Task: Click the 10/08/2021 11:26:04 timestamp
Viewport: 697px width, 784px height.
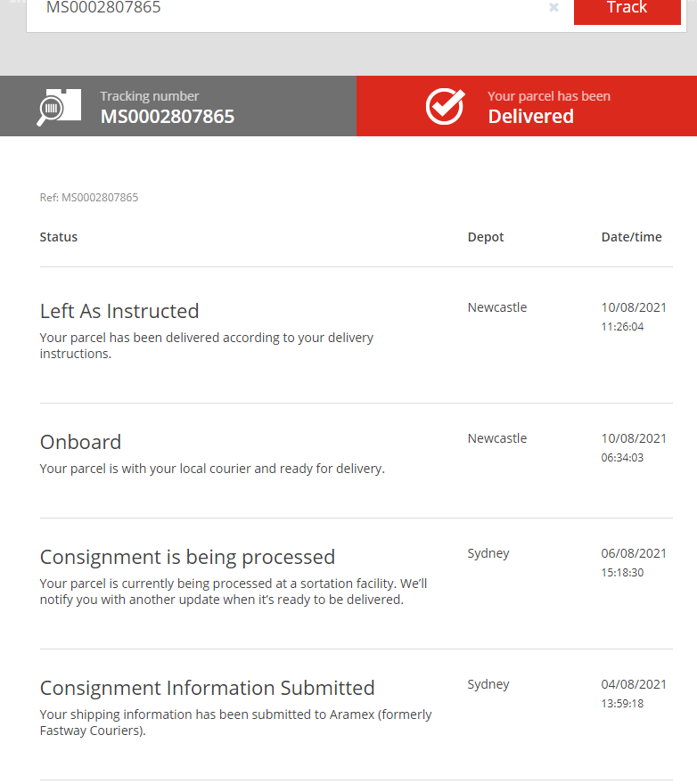Action: click(634, 316)
